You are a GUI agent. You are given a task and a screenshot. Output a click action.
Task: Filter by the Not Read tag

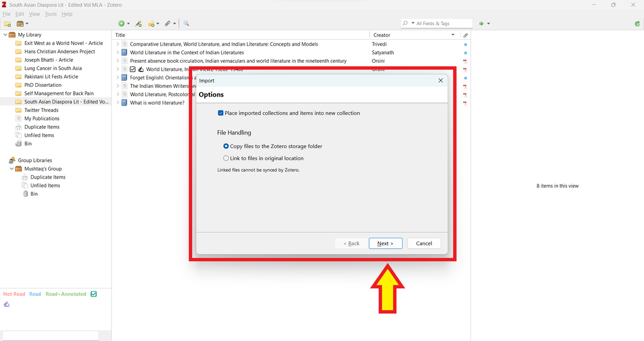pos(14,294)
